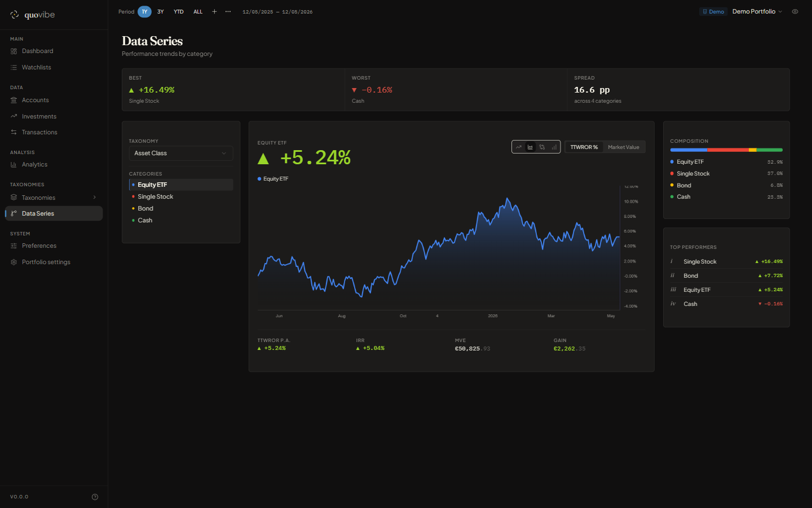Screen dimensions: 812x508
Task: Click the quovibe logo icon
Action: [x=15, y=15]
